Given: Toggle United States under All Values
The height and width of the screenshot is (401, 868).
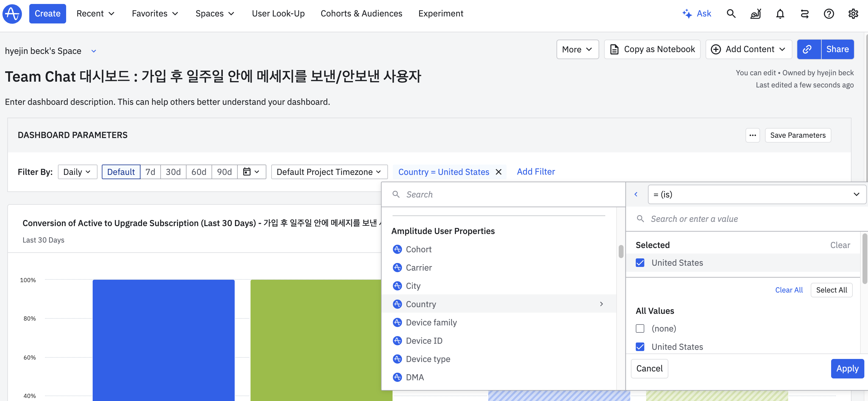Looking at the screenshot, I should click(x=640, y=346).
